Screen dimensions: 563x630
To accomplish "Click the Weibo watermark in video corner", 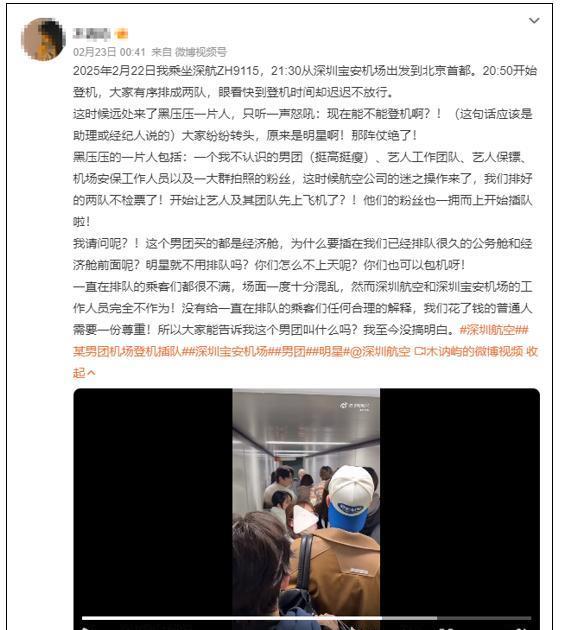I will (355, 406).
